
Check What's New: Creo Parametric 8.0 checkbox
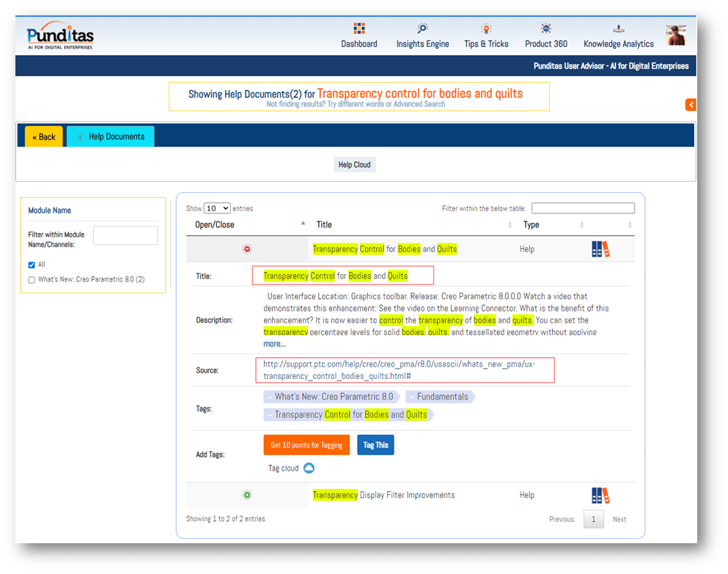tap(32, 280)
